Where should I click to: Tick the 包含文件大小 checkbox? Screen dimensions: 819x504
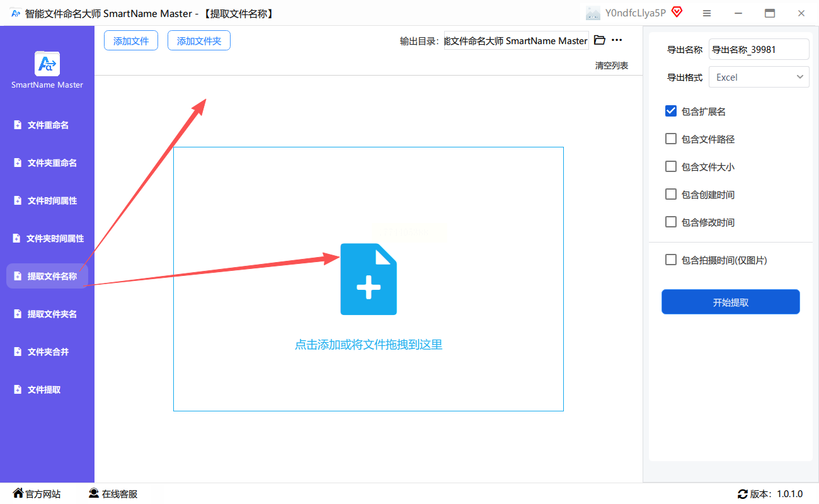click(671, 166)
